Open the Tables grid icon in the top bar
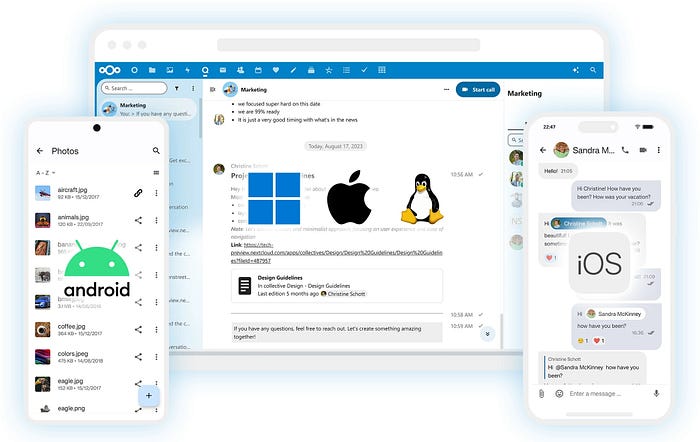This screenshot has width=700, height=442. coord(382,70)
